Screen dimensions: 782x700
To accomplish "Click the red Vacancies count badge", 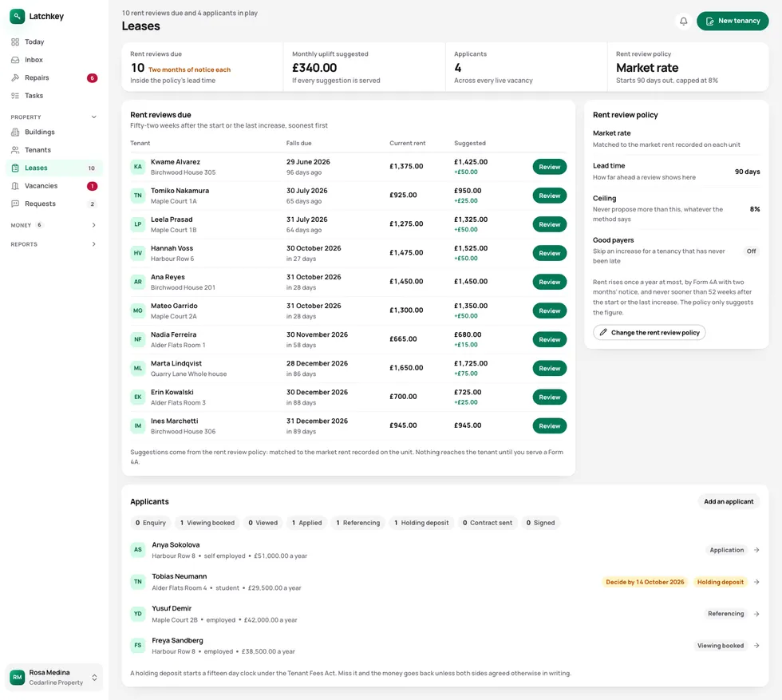I will (x=93, y=186).
